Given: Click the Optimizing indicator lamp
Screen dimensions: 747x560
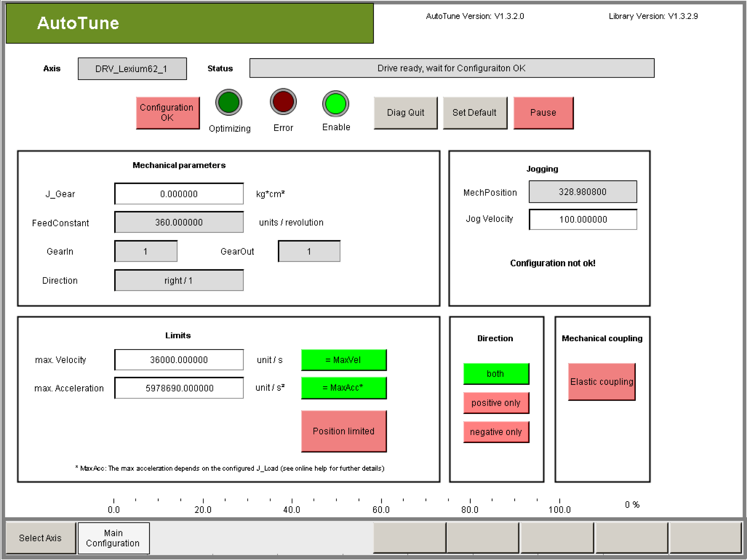Looking at the screenshot, I should coord(229,103).
